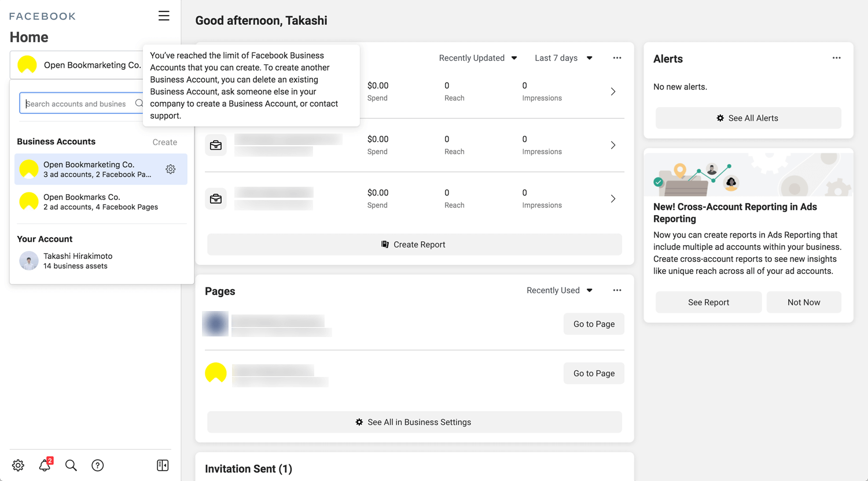This screenshot has width=868, height=481.
Task: Click See Report button
Action: (708, 302)
